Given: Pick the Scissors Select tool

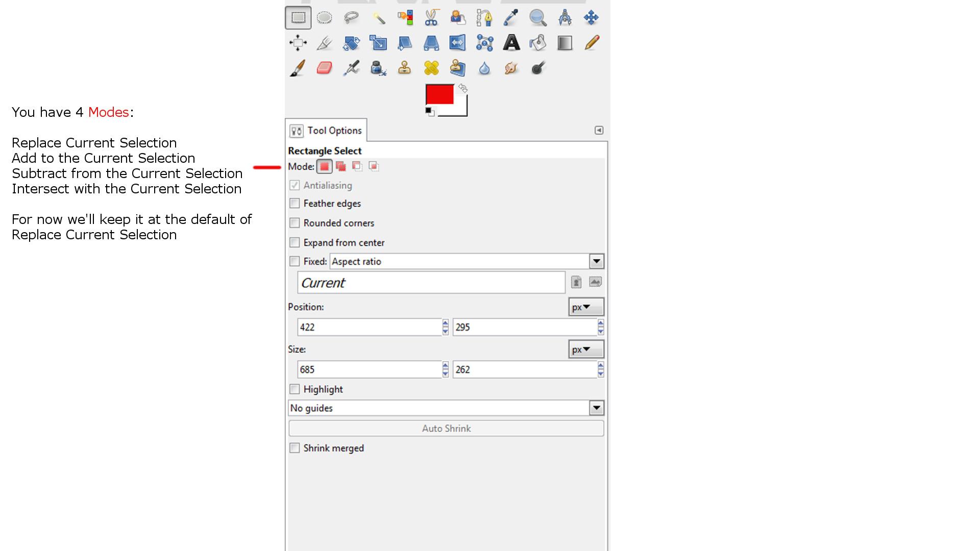Looking at the screenshot, I should tap(431, 18).
